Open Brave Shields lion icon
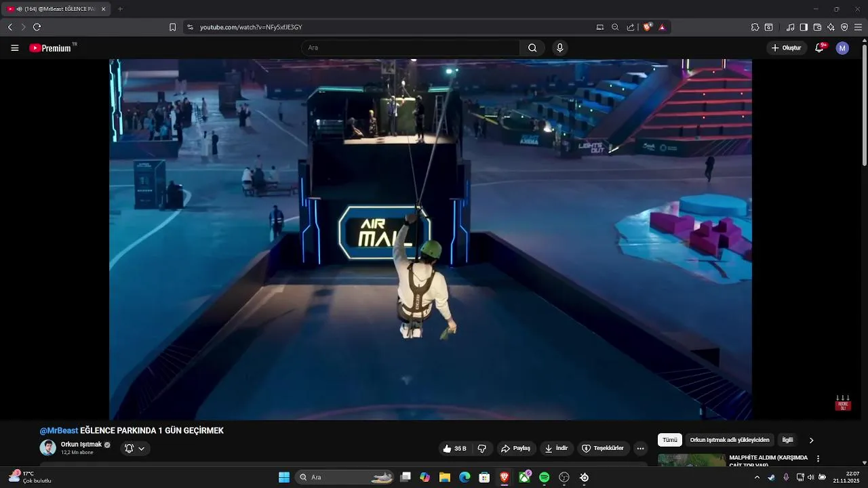The height and width of the screenshot is (488, 868). (648, 27)
